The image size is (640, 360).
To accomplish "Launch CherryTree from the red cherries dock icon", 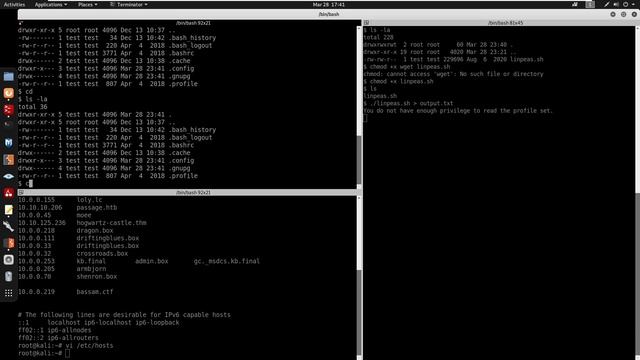I will pyautogui.click(x=9, y=193).
